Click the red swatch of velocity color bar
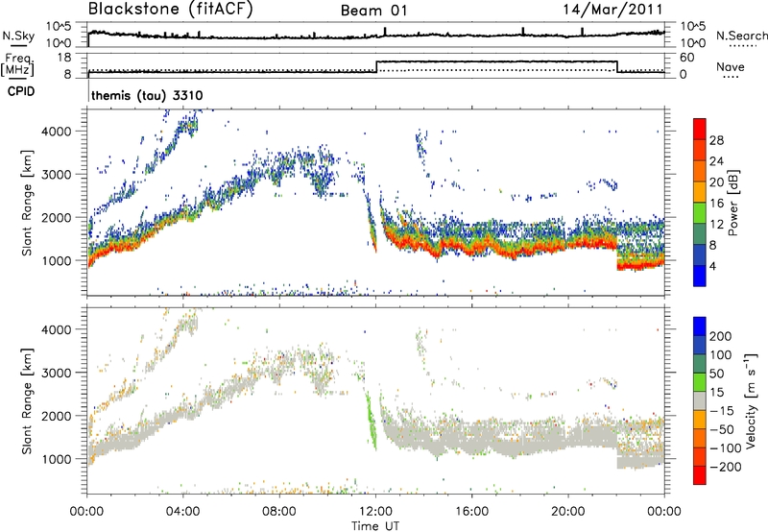 pyautogui.click(x=700, y=475)
